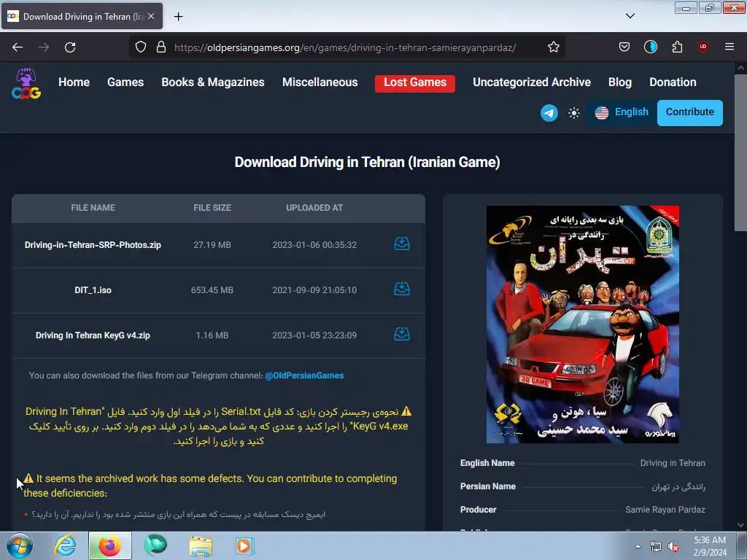
Task: Launch Internet Explorer from the taskbar
Action: click(65, 545)
